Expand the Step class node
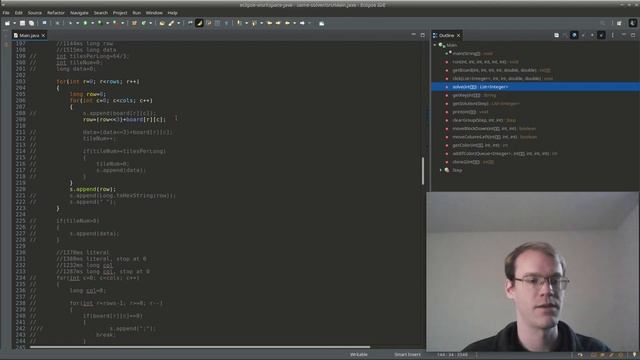The image size is (640, 360). (x=441, y=170)
